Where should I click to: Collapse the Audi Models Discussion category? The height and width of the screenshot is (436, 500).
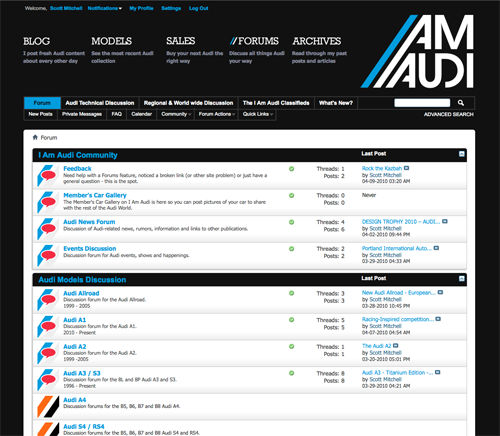[x=462, y=278]
